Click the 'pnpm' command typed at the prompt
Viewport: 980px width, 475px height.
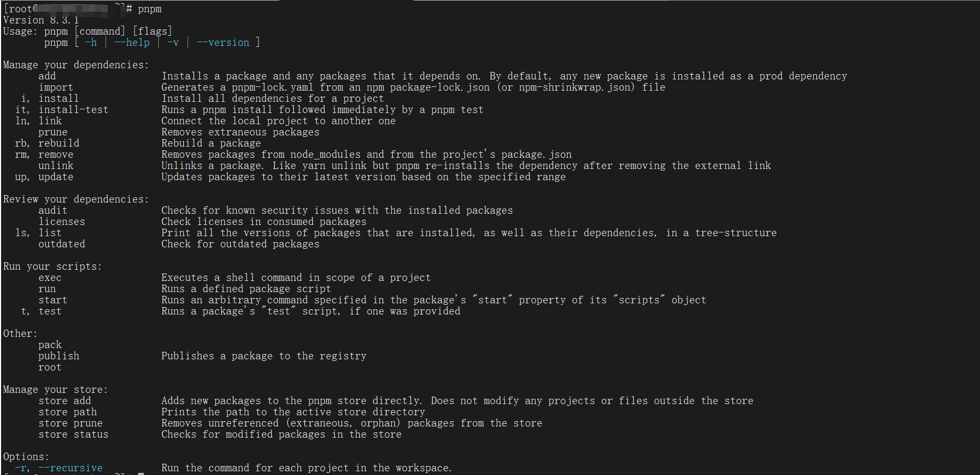tap(150, 9)
